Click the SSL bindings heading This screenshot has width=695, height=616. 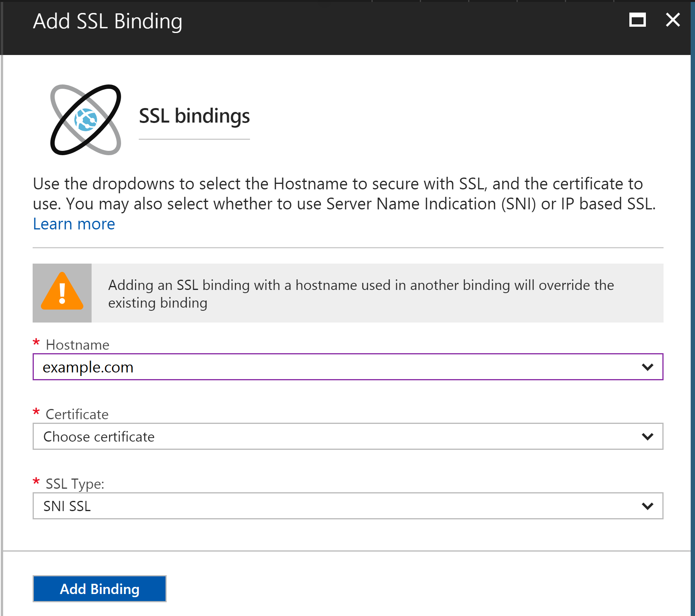(x=194, y=116)
